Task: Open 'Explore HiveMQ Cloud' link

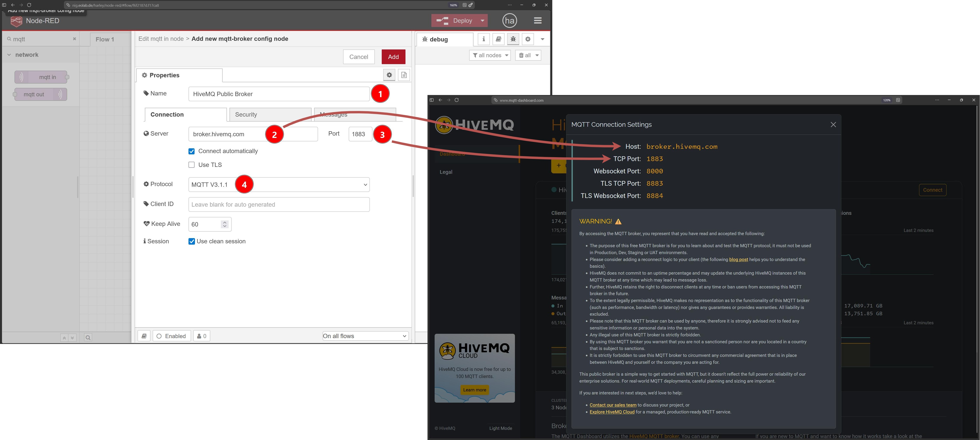Action: [612, 412]
